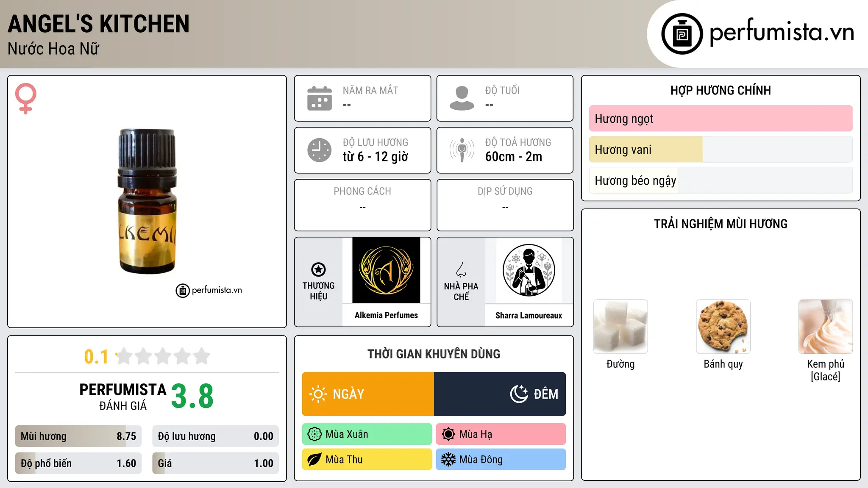Open the Alkemia Perfumes brand name link
The image size is (868, 488).
(386, 315)
